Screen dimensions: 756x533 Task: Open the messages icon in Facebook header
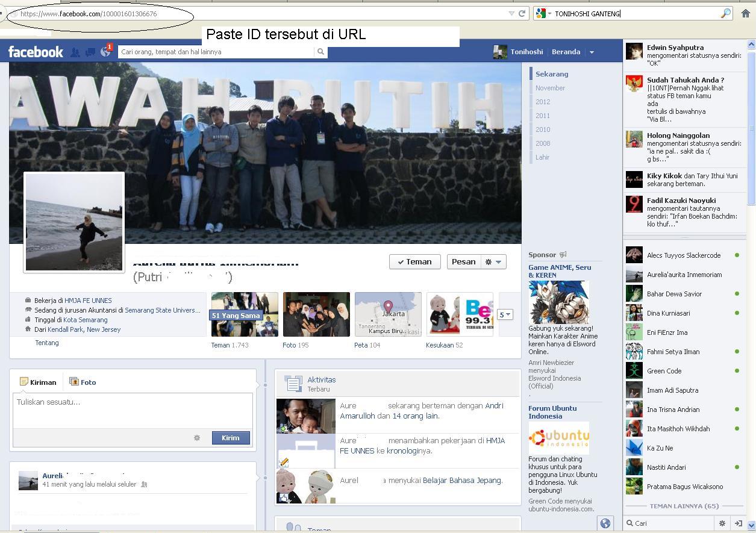pos(90,52)
